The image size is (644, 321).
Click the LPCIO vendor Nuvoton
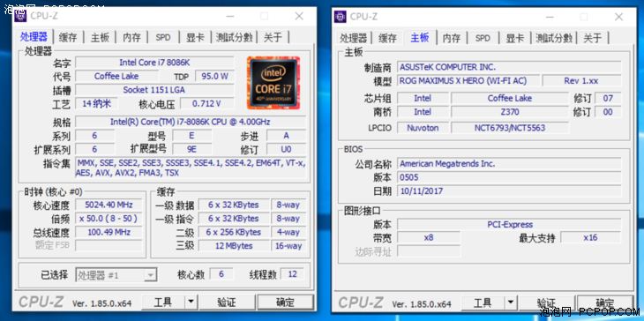(x=423, y=128)
